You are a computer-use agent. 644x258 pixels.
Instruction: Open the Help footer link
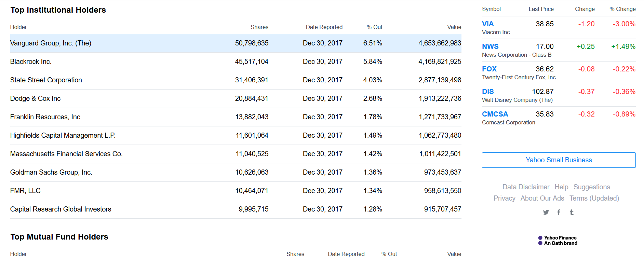click(x=561, y=187)
